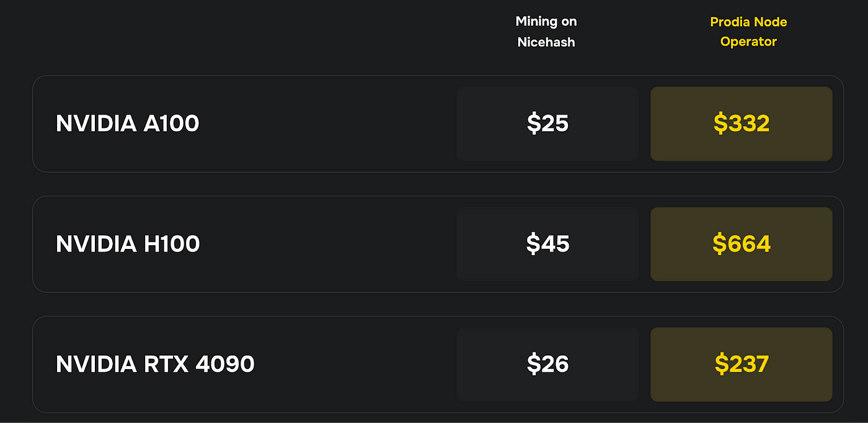
Task: Select the yellow $332 Prodia earnings cell
Action: click(x=742, y=124)
